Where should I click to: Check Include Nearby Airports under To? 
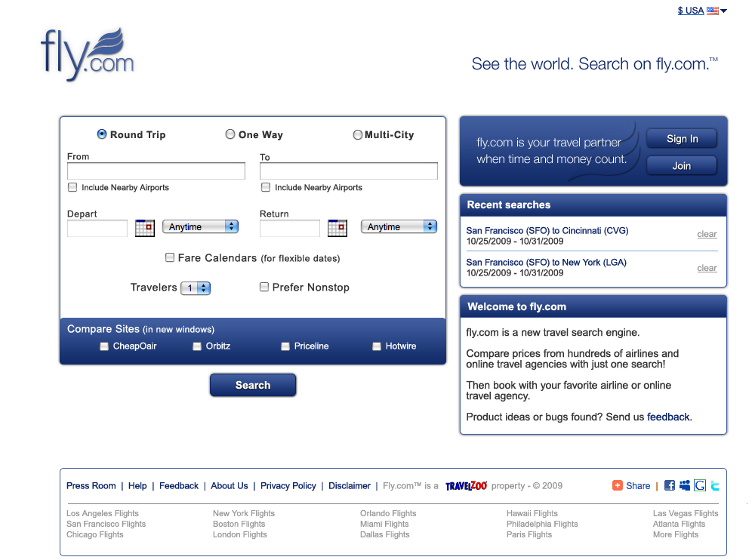[x=266, y=187]
